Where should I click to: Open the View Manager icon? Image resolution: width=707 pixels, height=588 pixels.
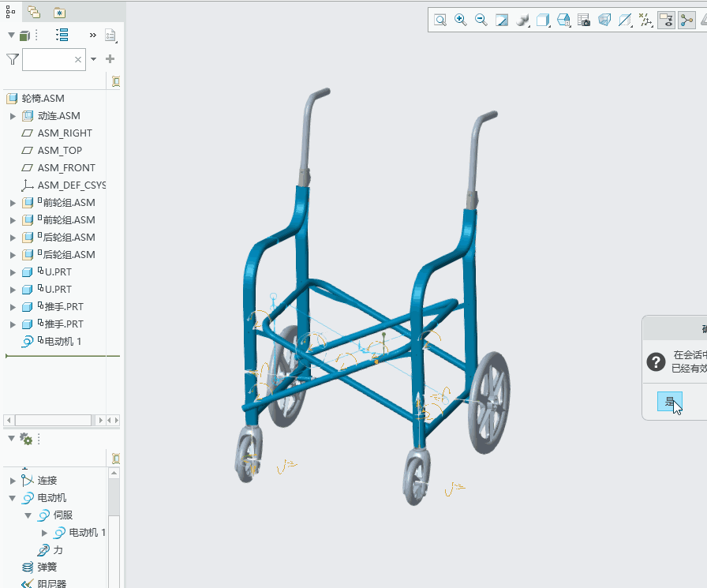585,21
